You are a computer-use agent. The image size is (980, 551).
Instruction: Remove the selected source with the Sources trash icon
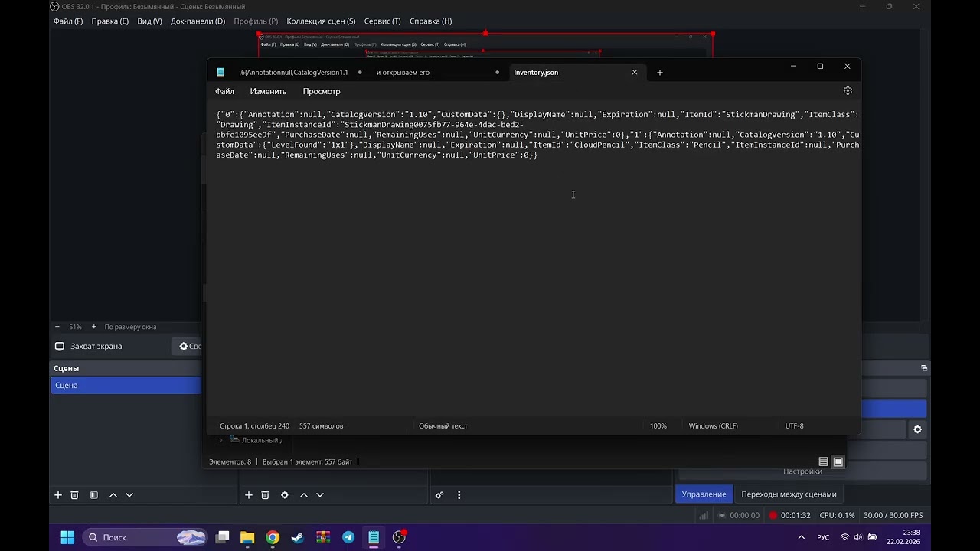265,495
